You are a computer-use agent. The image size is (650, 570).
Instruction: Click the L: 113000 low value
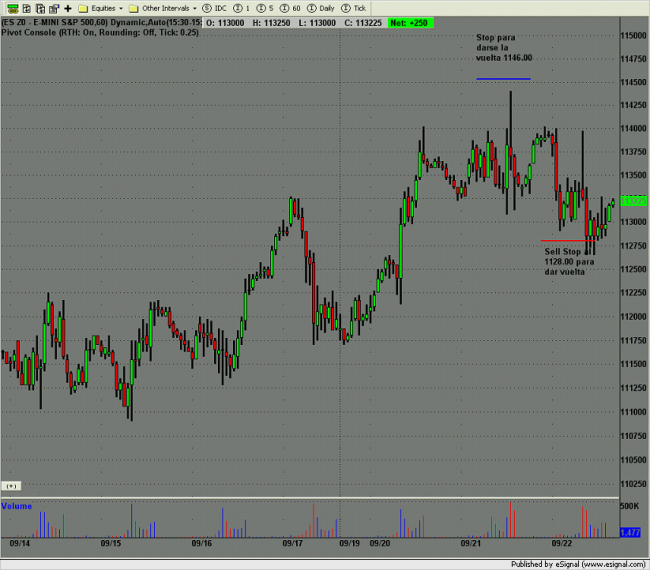[317, 23]
